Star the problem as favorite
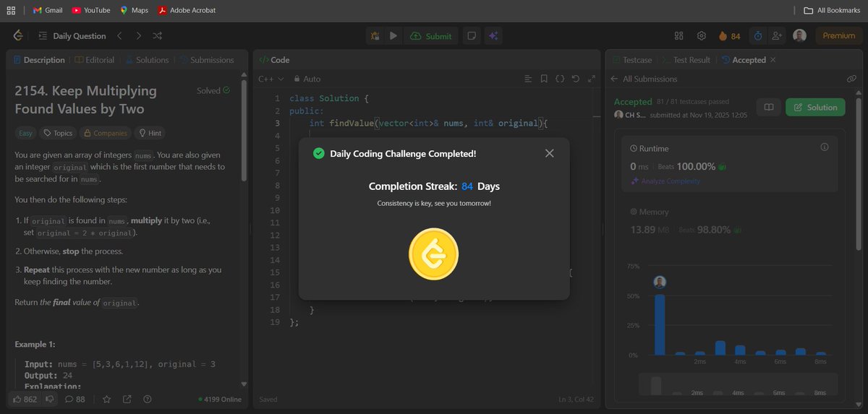868x414 pixels. tap(106, 399)
